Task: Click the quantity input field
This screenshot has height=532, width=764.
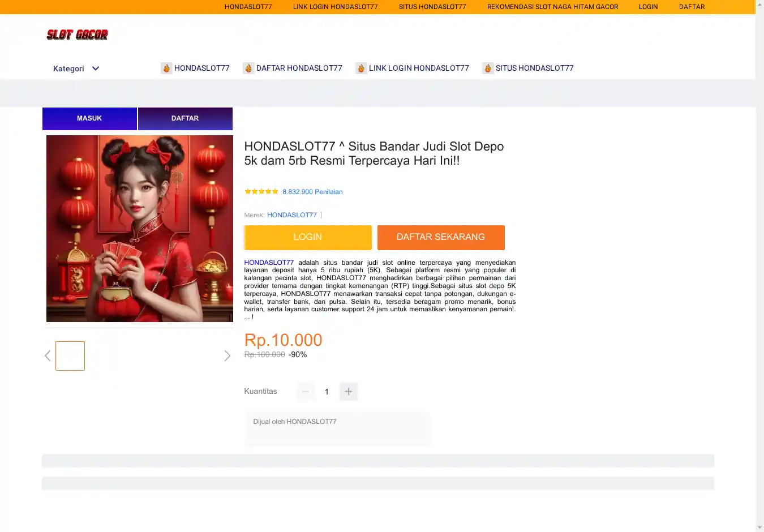Action: click(x=327, y=392)
